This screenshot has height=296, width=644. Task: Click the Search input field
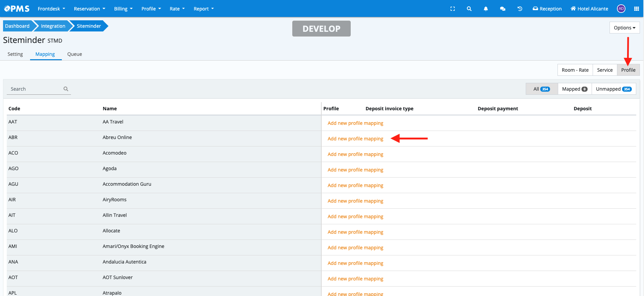[x=35, y=89]
